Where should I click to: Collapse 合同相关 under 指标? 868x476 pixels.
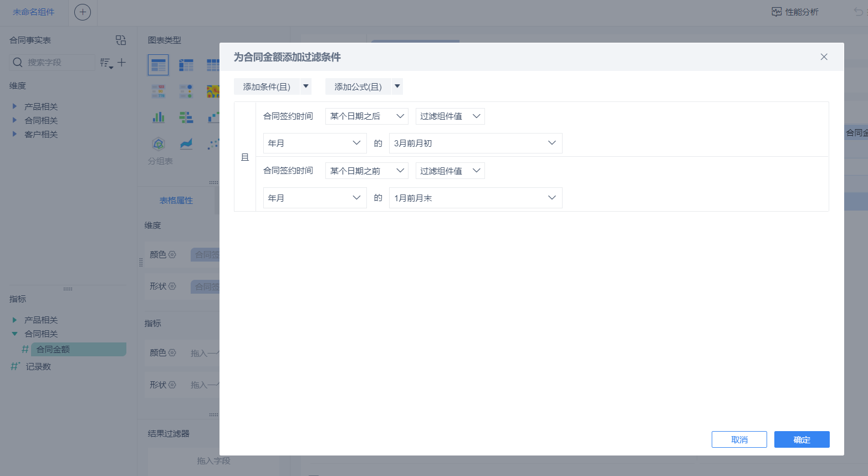point(14,334)
